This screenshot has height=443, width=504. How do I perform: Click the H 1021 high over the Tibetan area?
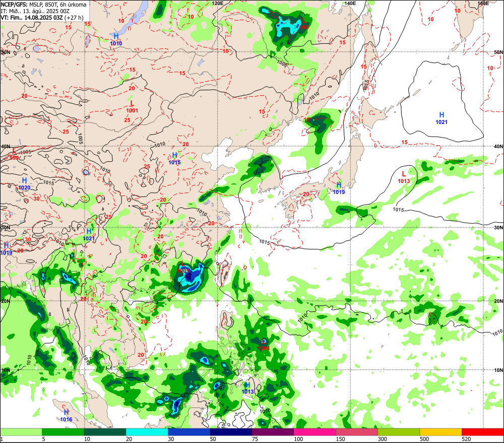click(89, 235)
